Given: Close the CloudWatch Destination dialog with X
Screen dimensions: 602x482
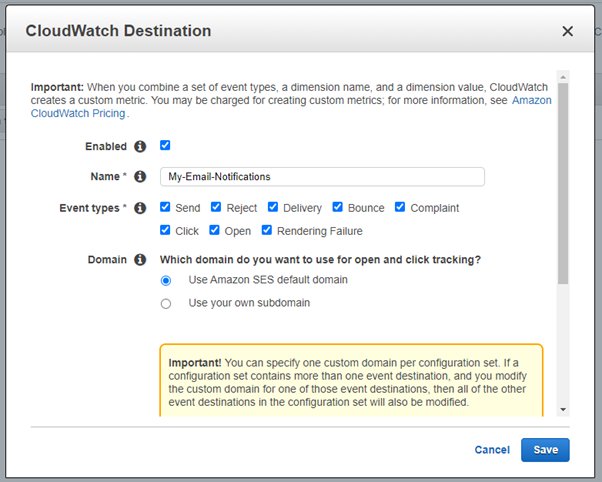Looking at the screenshot, I should [568, 31].
